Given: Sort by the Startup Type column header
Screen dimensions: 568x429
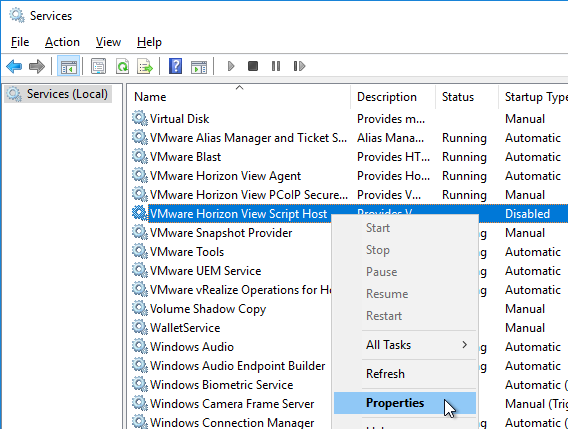Looking at the screenshot, I should (x=533, y=97).
